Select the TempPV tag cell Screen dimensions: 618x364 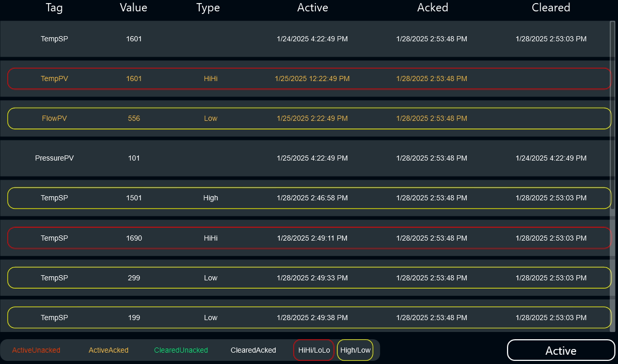(x=54, y=79)
